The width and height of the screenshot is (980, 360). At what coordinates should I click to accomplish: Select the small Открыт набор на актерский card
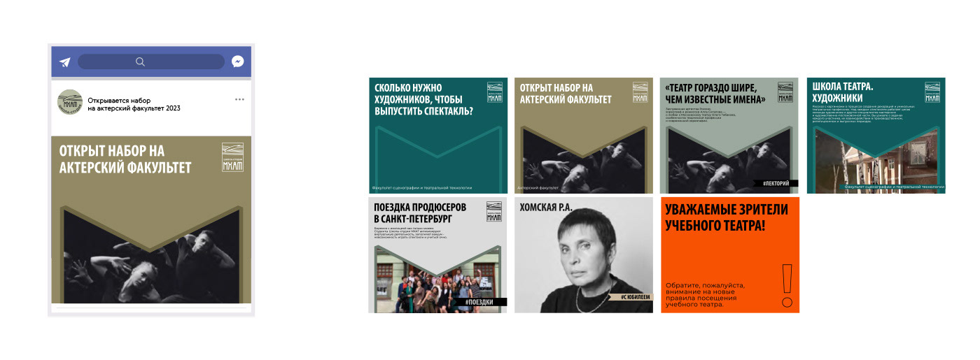583,136
